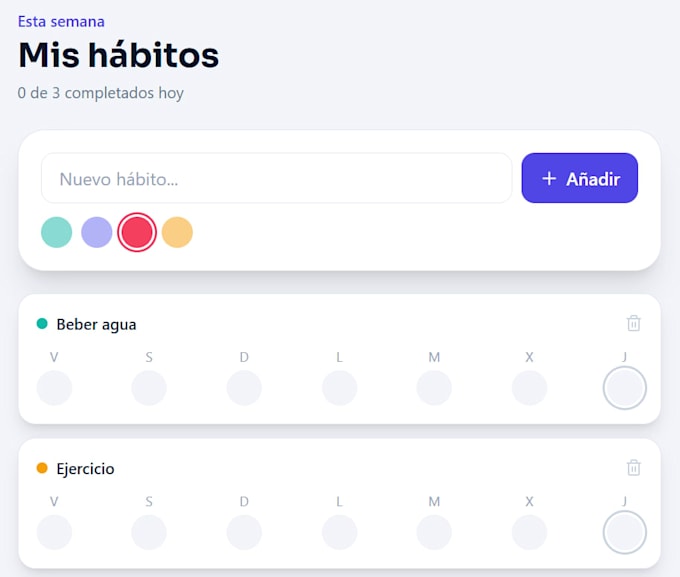The width and height of the screenshot is (680, 577).
Task: Delete the Ejercicio habit with trash icon
Action: (633, 468)
